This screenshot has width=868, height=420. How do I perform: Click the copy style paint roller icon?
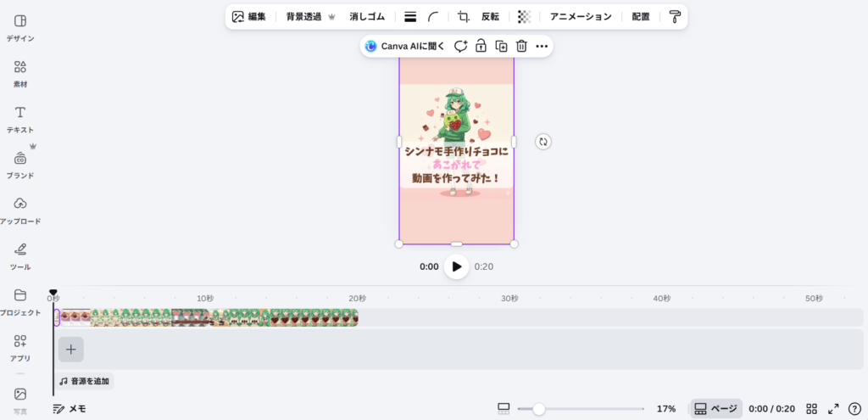pos(674,16)
